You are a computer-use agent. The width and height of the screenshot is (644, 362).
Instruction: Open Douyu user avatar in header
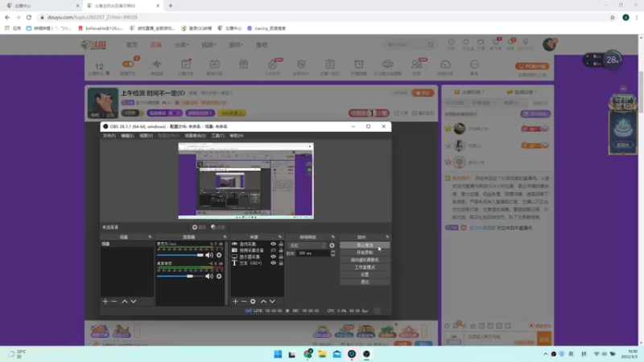(549, 44)
